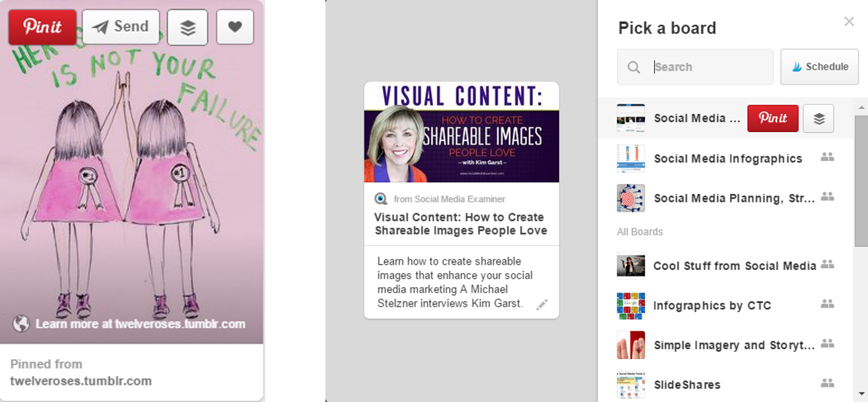Click group icon for Simple Imagery board

coord(827,344)
